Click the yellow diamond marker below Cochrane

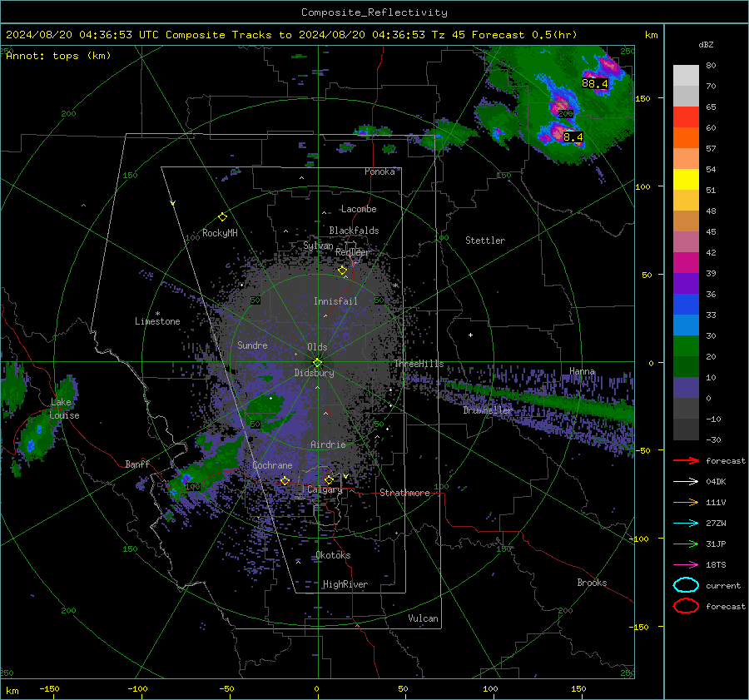pos(285,480)
